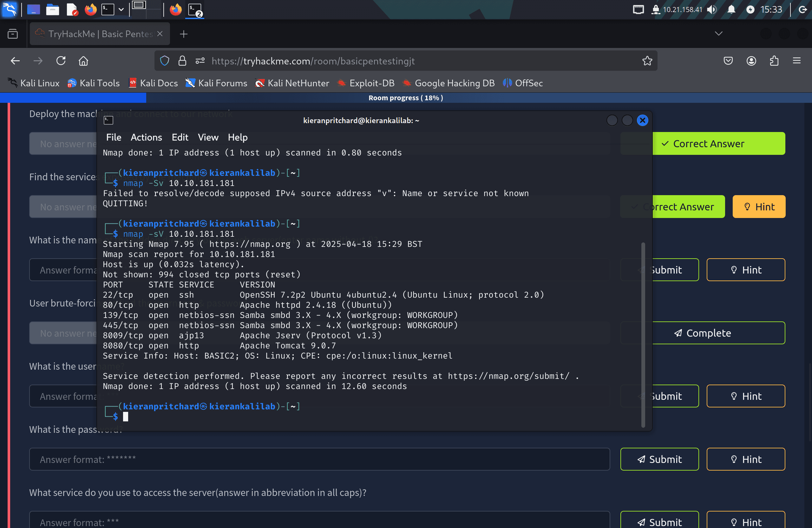This screenshot has width=812, height=528.
Task: Open the terminal emulator launcher in panel
Action: click(x=108, y=10)
